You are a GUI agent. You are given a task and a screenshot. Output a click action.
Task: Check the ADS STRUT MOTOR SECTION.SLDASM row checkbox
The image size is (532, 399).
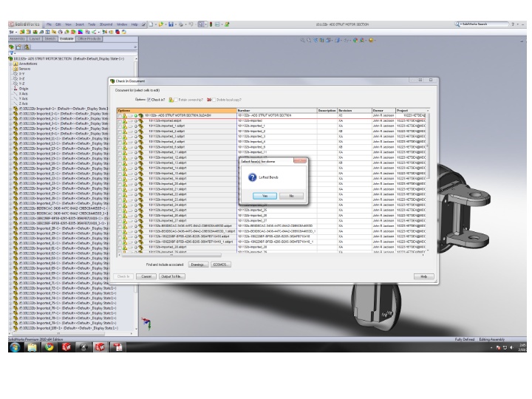point(120,116)
